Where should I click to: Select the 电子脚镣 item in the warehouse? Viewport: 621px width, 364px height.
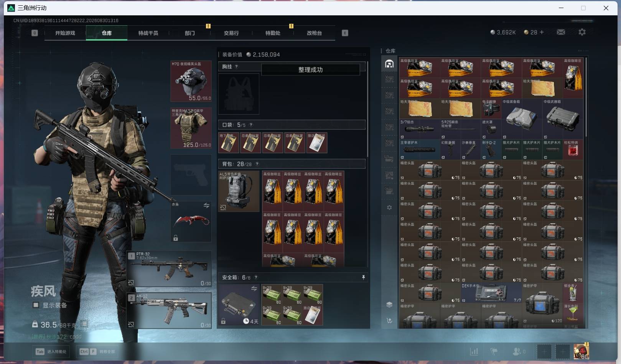click(x=491, y=109)
